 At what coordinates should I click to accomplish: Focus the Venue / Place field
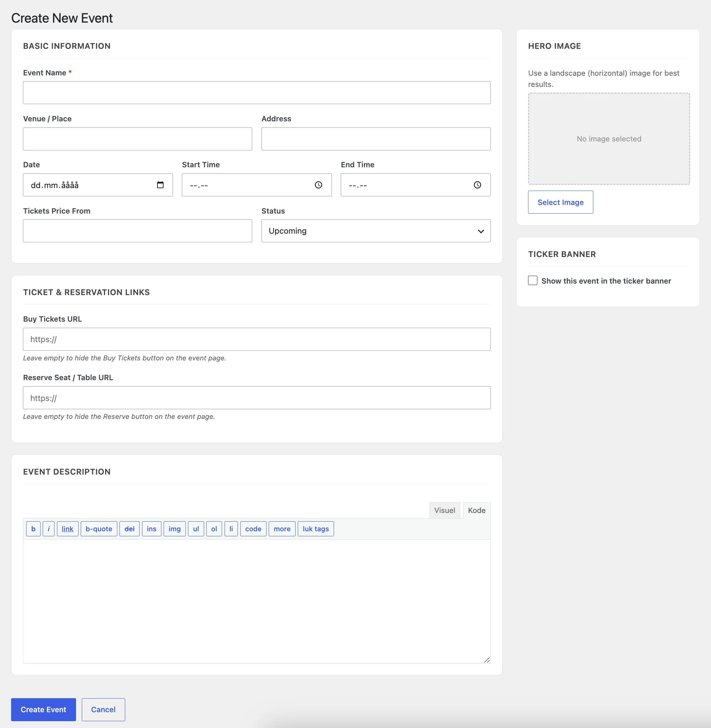tap(137, 139)
